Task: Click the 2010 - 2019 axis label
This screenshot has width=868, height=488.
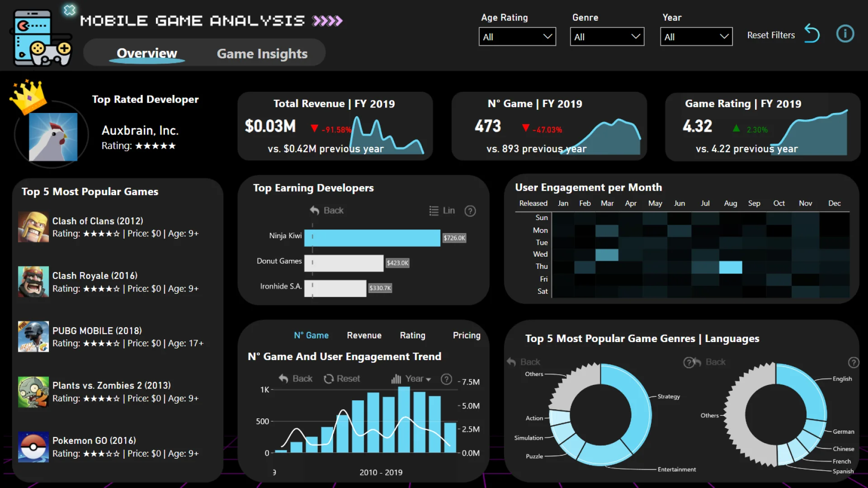Action: (x=381, y=472)
